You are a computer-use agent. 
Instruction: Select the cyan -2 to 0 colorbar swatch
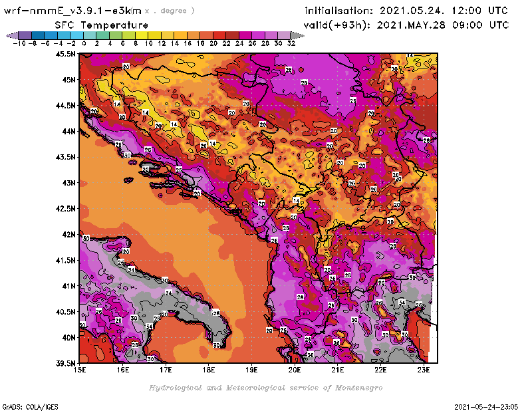76,35
